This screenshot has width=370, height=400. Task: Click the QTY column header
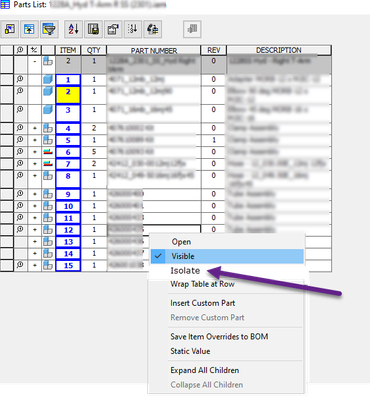94,50
